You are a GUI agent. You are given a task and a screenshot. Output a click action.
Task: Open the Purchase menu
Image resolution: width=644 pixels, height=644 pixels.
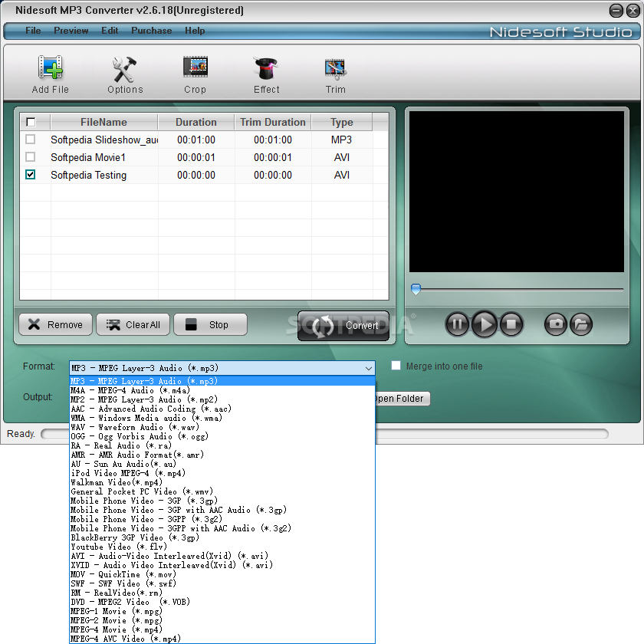[x=152, y=31]
